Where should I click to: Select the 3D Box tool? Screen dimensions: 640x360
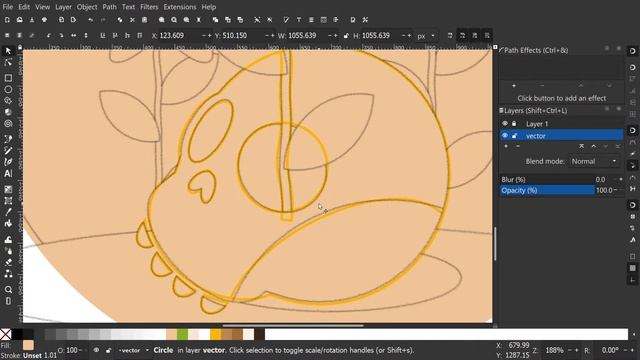8,112
